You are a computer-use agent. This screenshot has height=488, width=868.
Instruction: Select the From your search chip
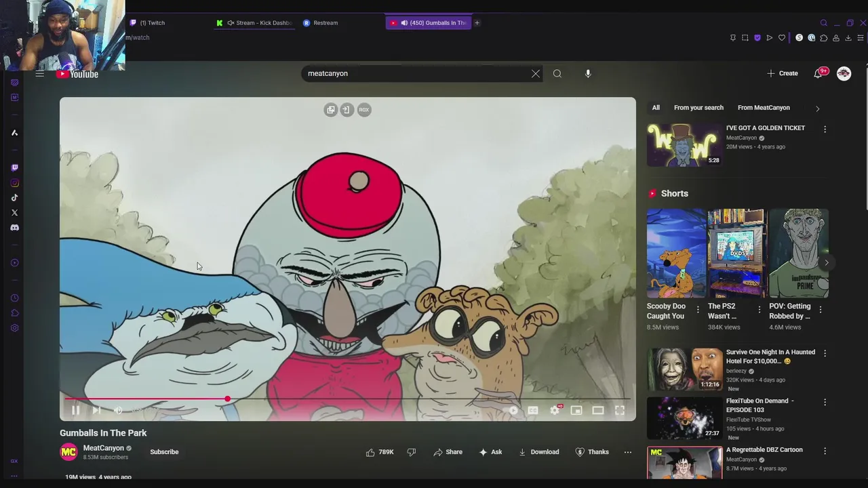pos(698,108)
